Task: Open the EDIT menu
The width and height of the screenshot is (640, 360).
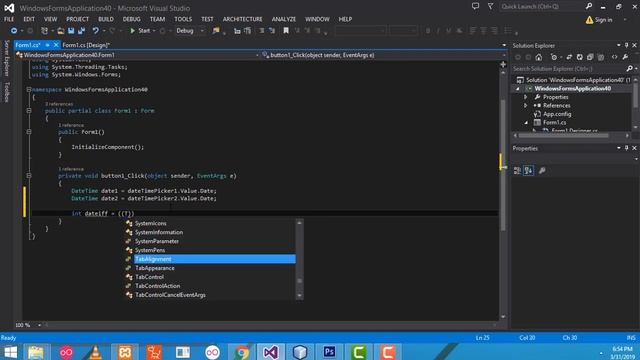Action: tap(29, 19)
